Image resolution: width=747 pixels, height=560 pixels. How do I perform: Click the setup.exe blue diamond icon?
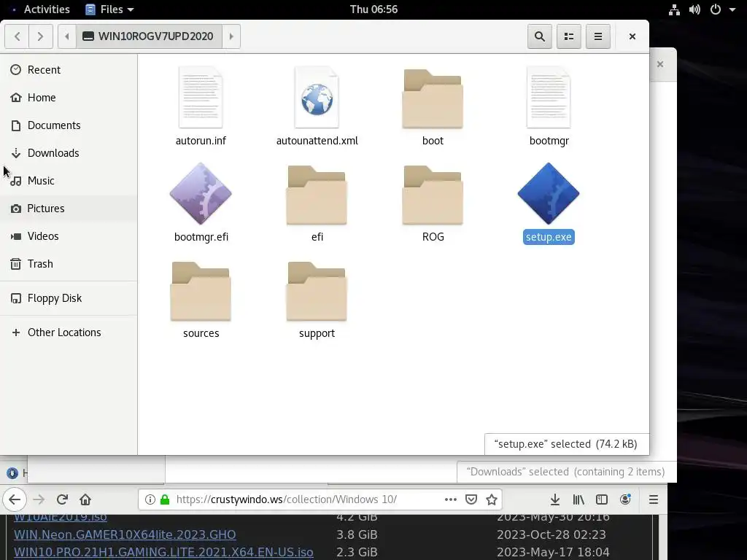coord(549,193)
